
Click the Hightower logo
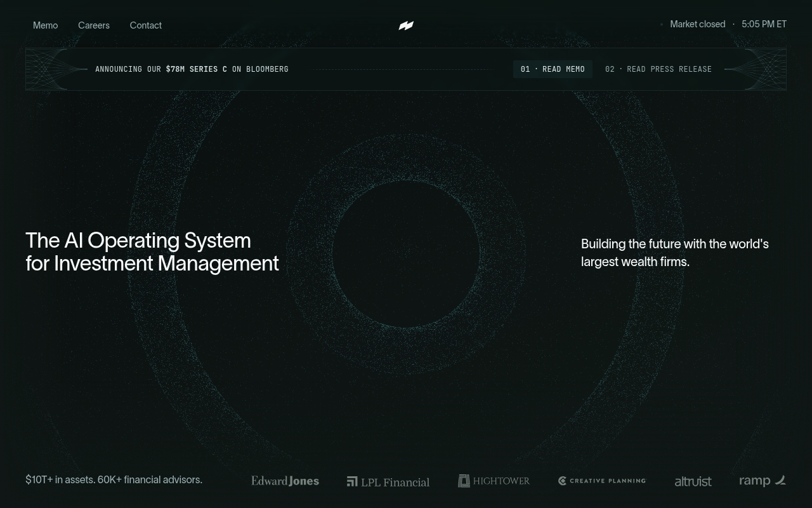pos(494,481)
